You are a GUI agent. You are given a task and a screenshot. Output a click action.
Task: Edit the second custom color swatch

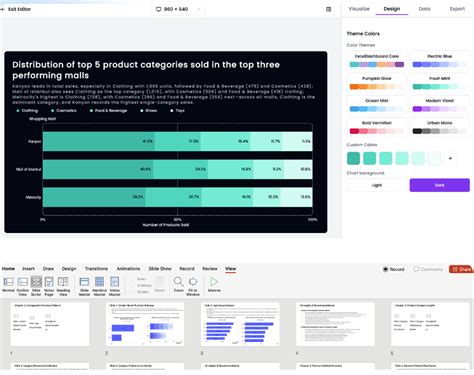[369, 158]
